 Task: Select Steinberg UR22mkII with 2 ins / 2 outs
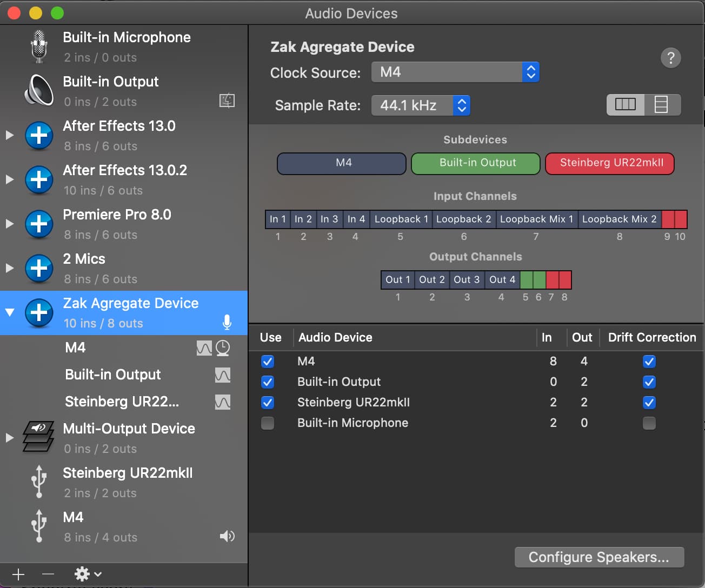click(x=124, y=482)
